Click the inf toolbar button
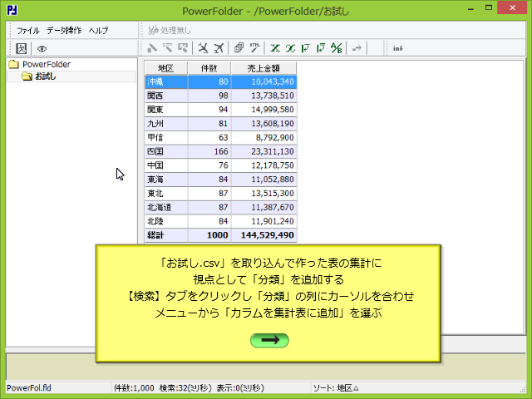The image size is (532, 399). (x=397, y=48)
